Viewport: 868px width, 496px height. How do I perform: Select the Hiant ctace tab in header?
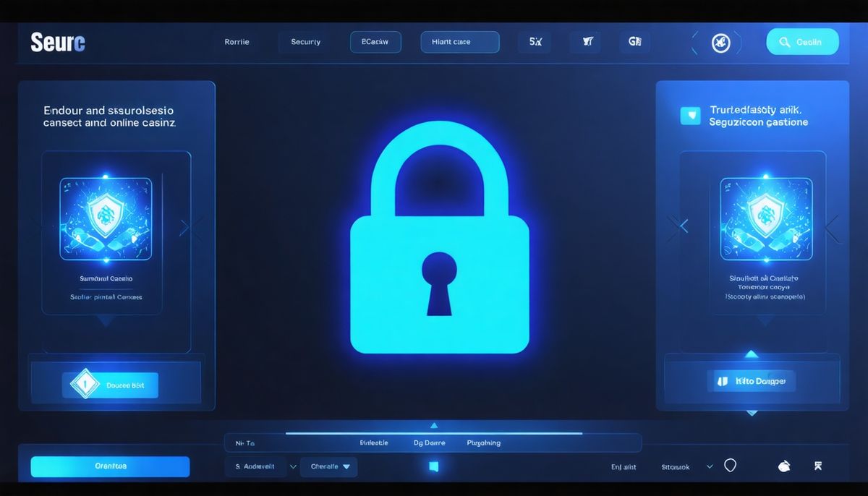(x=459, y=42)
